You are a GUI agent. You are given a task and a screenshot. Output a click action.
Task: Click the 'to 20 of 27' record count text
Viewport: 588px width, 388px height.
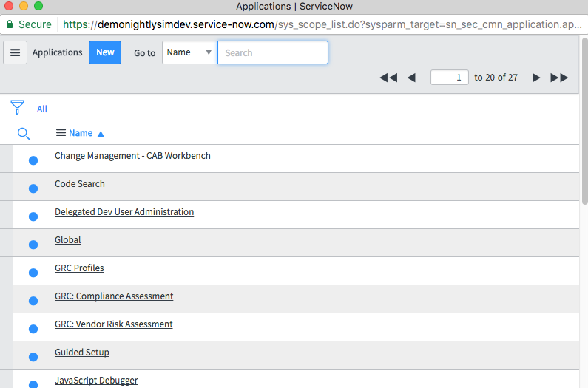click(x=496, y=78)
